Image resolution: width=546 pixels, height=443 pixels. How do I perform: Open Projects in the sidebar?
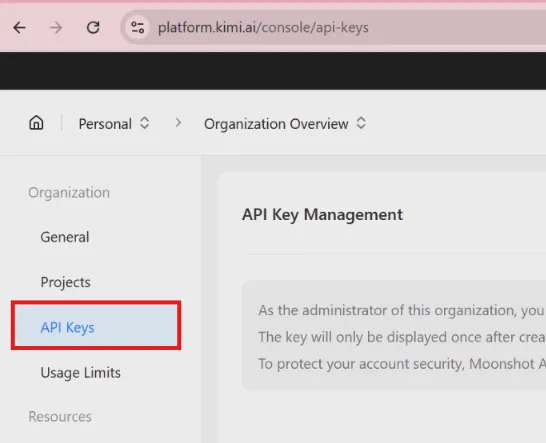(65, 282)
